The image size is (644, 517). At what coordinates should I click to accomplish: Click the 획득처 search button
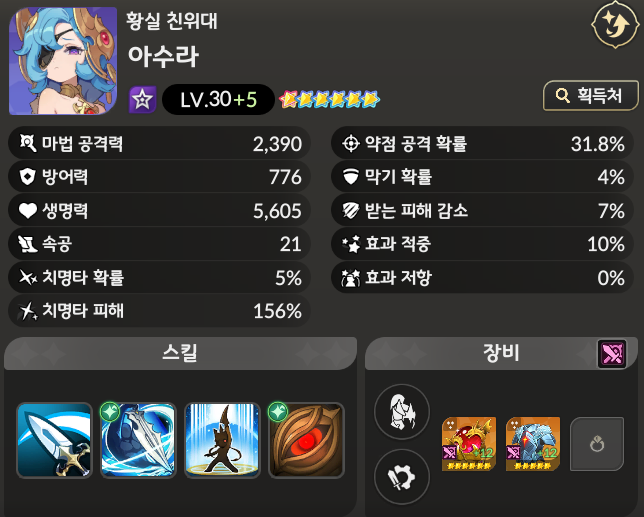[x=591, y=96]
